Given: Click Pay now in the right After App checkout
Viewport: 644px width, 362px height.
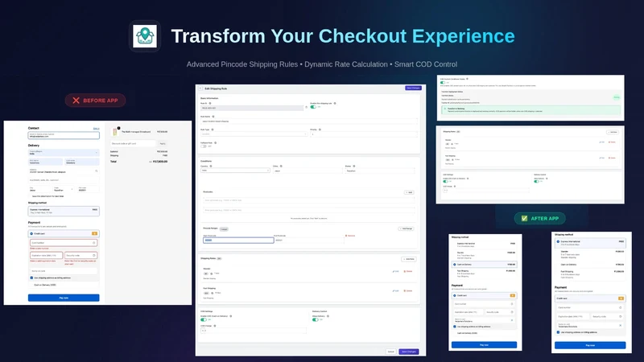Looking at the screenshot, I should 590,345.
